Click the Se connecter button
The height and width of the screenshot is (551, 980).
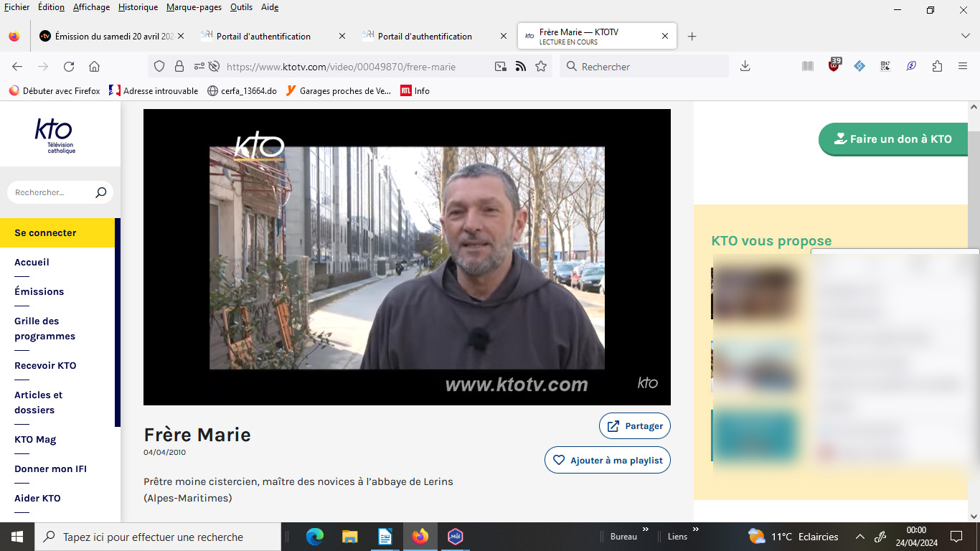point(57,232)
